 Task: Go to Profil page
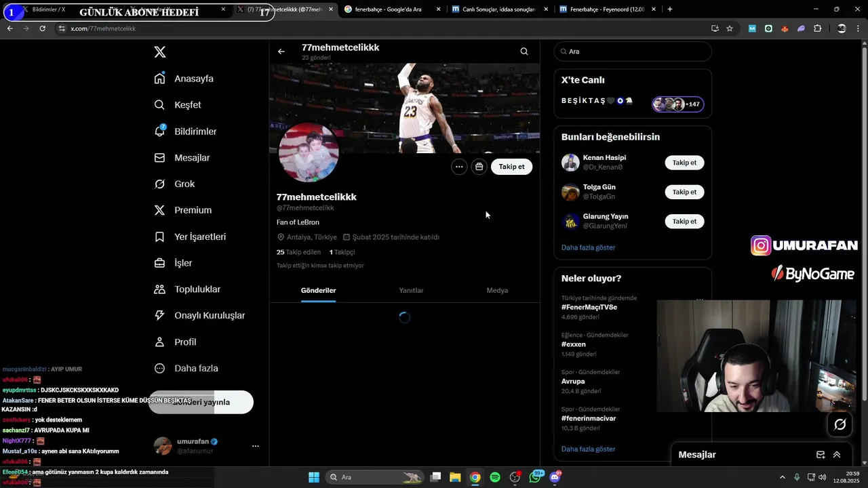[x=175, y=342]
